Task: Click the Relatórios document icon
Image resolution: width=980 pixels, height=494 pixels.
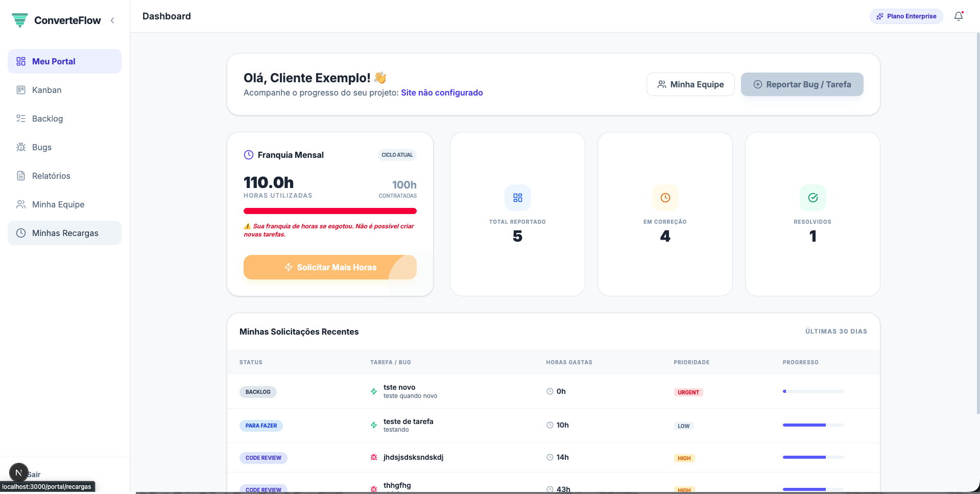Action: [x=20, y=176]
